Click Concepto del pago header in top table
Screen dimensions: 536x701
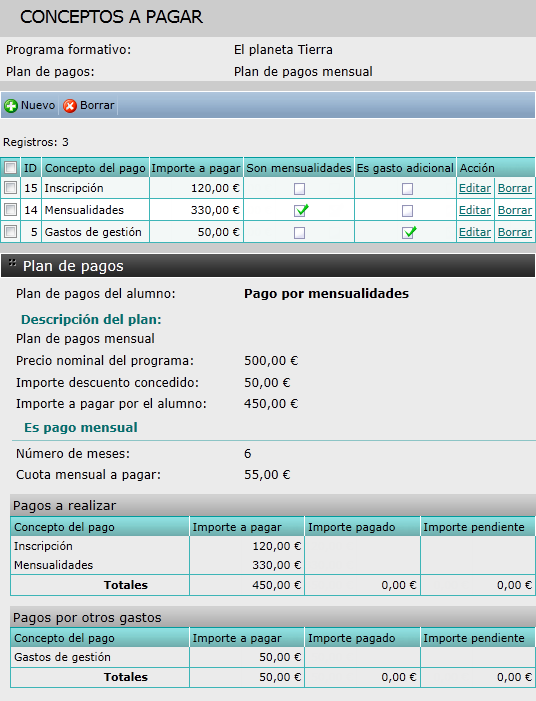[x=95, y=168]
